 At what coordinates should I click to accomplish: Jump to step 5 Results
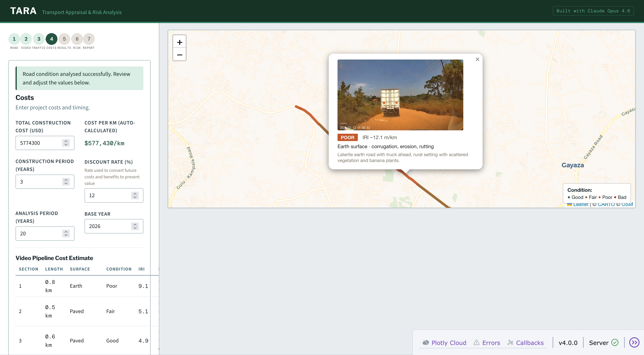point(64,39)
